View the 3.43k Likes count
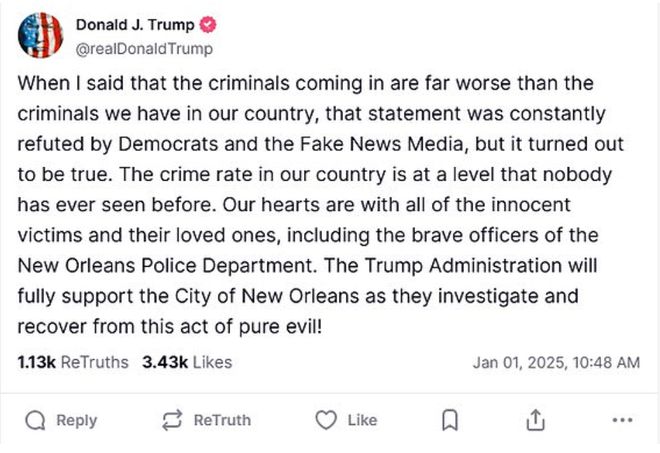Viewport: 660px width, 453px height. 182,362
